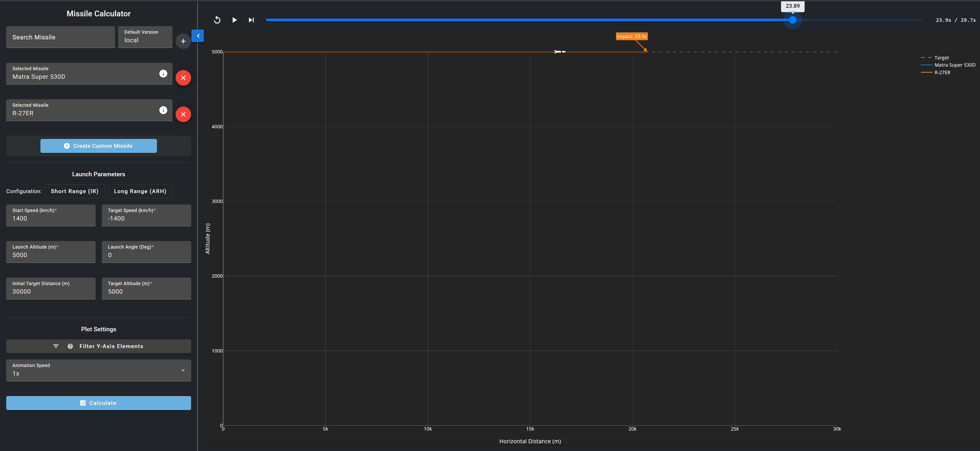Image resolution: width=980 pixels, height=451 pixels.
Task: Click the Calculate button
Action: pos(98,403)
